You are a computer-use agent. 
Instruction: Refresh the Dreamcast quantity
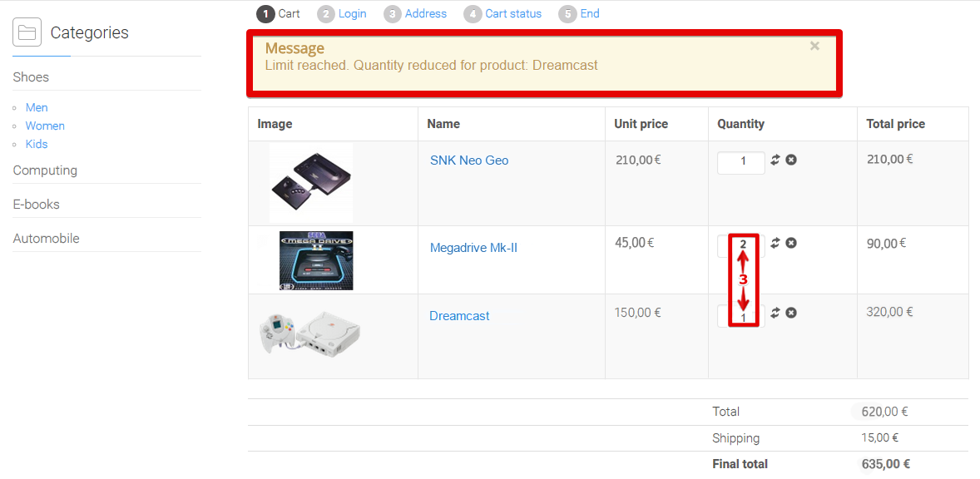click(775, 312)
